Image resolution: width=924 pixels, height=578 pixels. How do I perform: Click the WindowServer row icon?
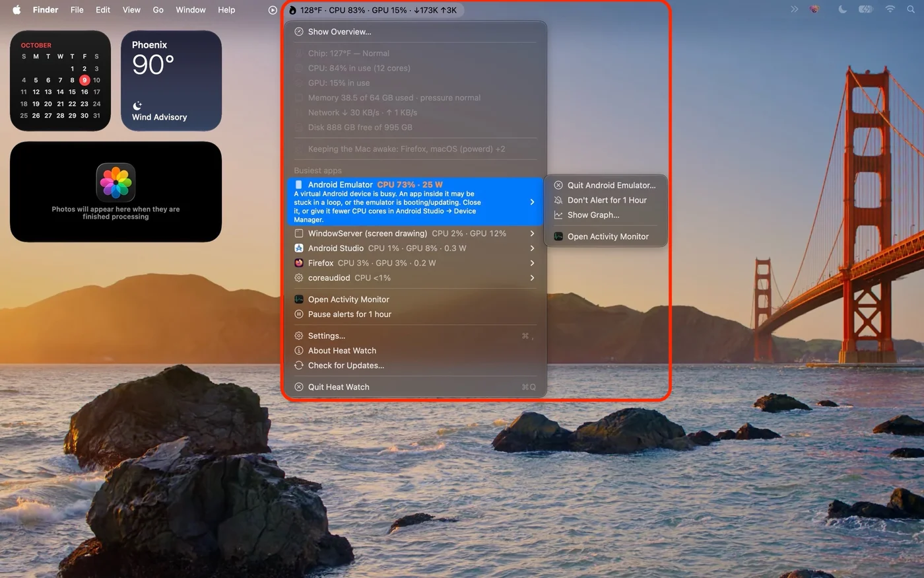point(298,233)
